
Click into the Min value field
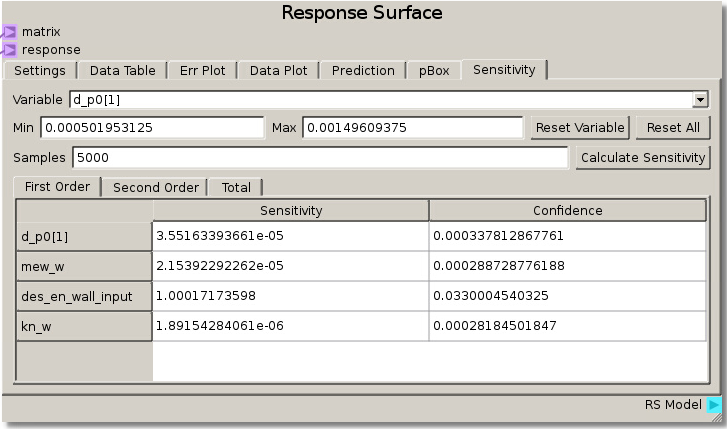(x=151, y=128)
